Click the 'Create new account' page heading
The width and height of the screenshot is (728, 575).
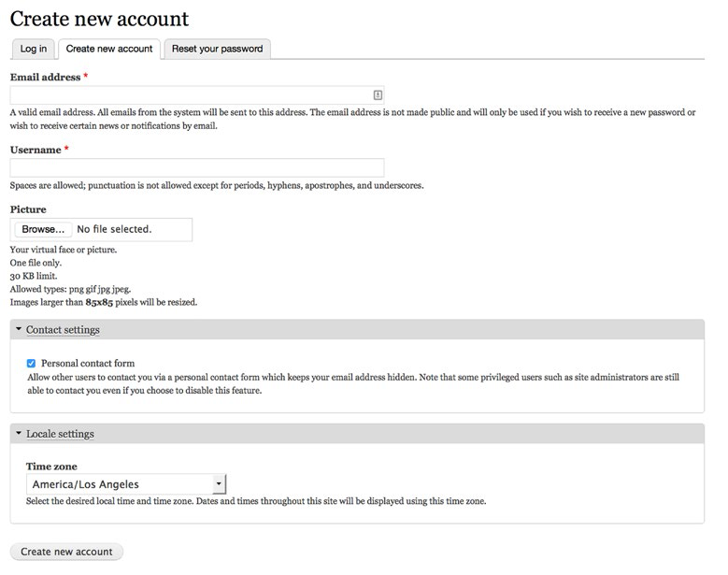(99, 19)
